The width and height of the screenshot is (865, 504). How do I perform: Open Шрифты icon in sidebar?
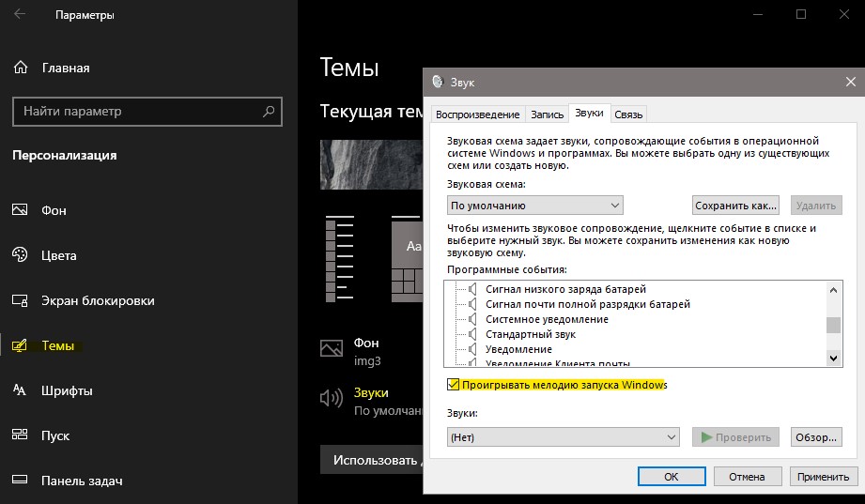(x=20, y=390)
